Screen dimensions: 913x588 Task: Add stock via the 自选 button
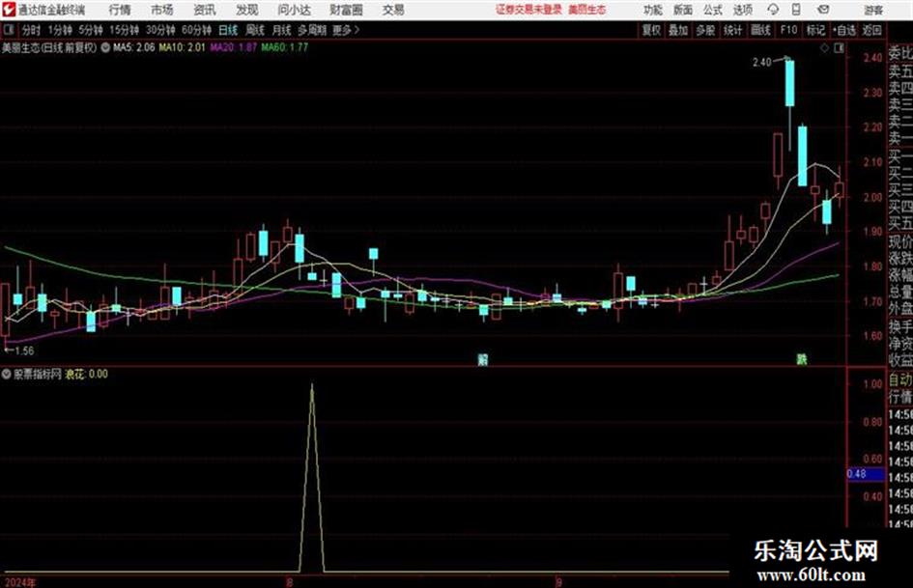pos(843,30)
